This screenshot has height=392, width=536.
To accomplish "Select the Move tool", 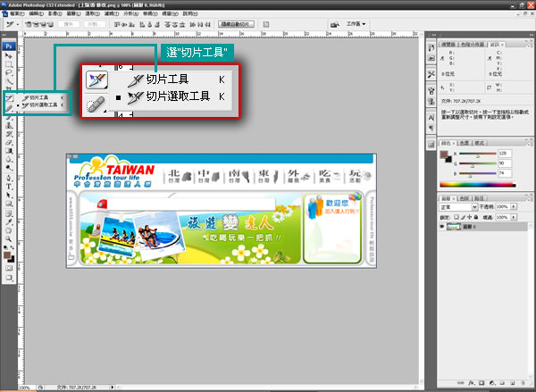I will click(x=9, y=55).
